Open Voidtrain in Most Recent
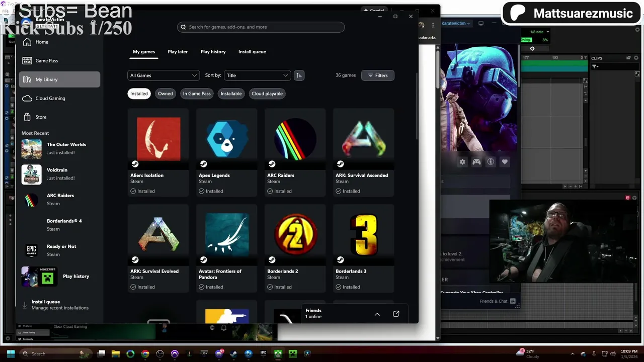 tap(59, 174)
